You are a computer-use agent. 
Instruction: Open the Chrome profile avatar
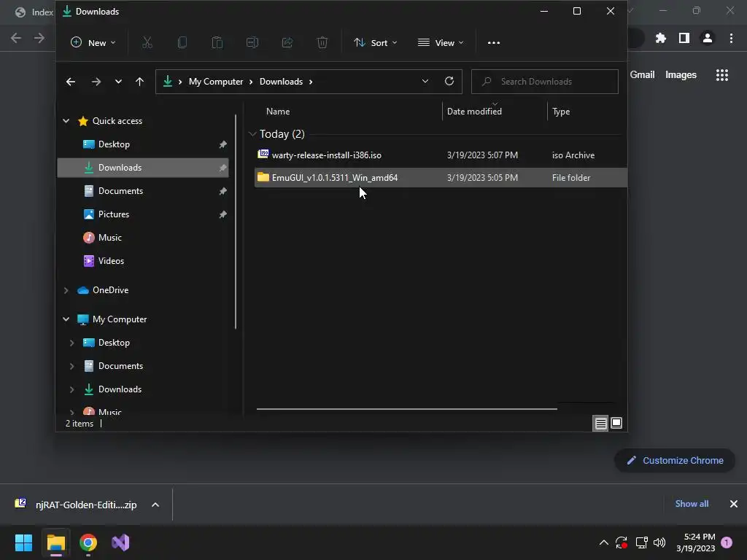pyautogui.click(x=708, y=38)
